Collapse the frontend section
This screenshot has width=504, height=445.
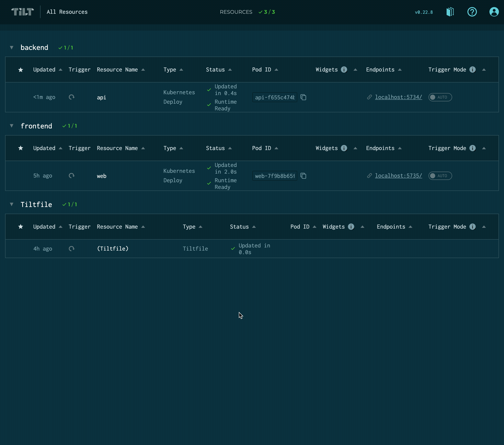pos(12,126)
